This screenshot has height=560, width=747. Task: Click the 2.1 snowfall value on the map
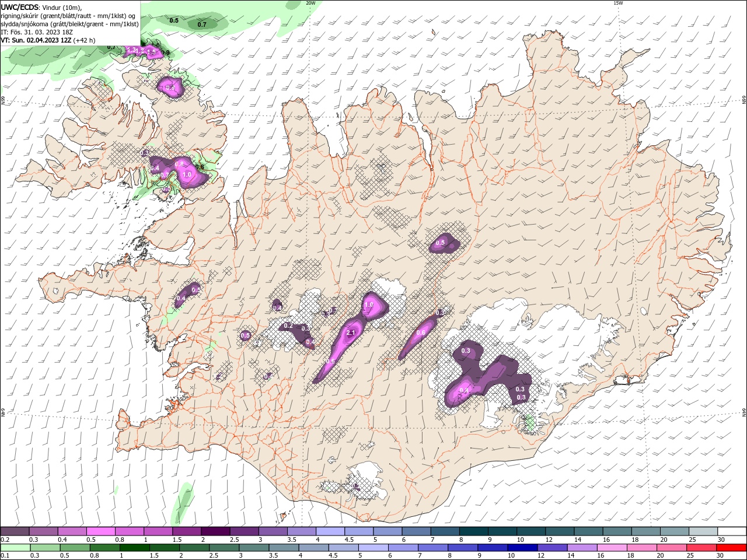[x=351, y=333]
